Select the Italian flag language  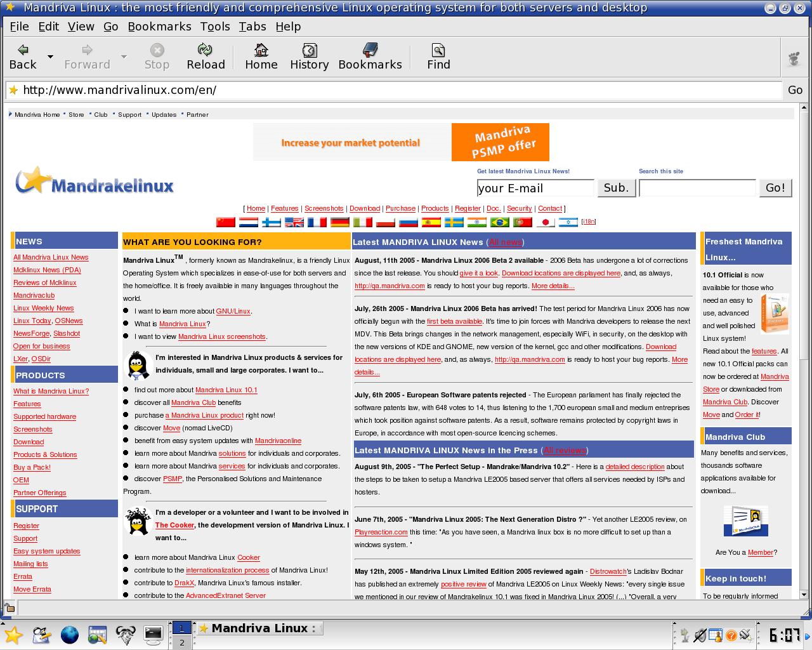tap(363, 222)
